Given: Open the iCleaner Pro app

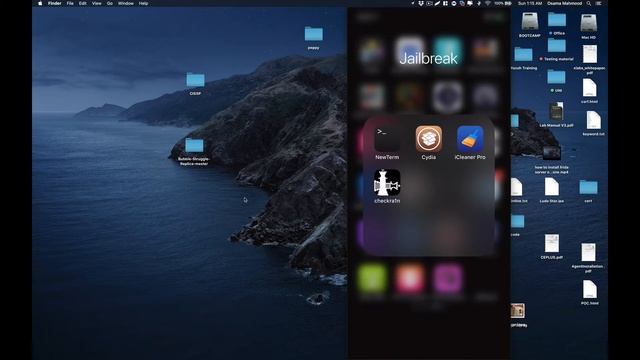Looking at the screenshot, I should [470, 139].
